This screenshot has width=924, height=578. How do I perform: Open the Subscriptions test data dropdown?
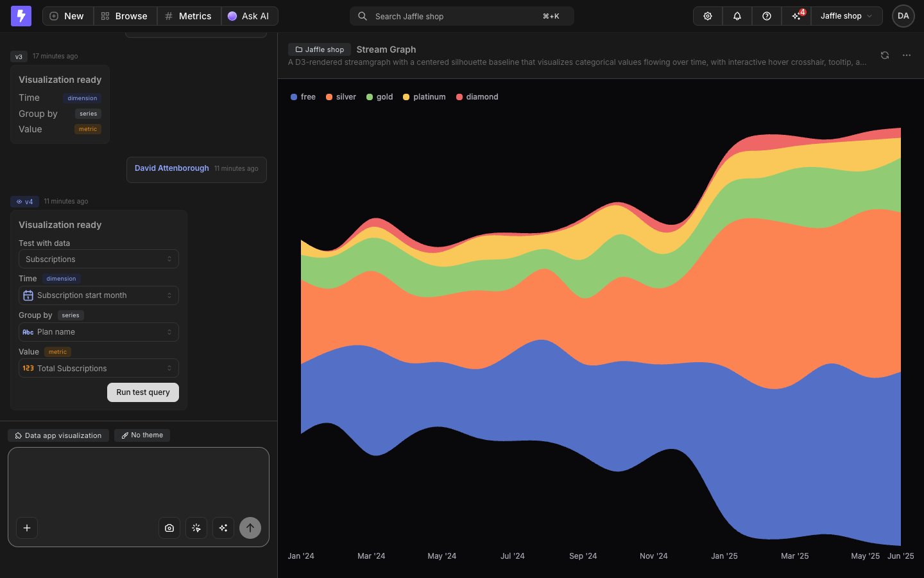click(99, 259)
